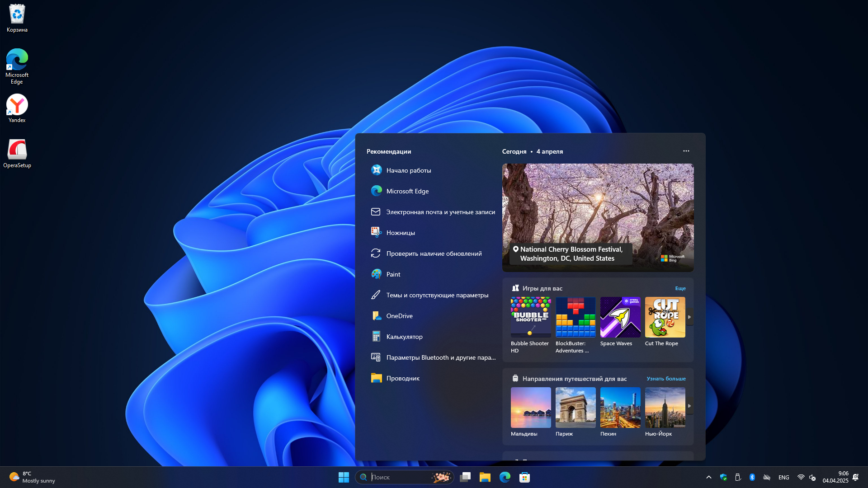This screenshot has height=488, width=868.
Task: Open Windows Security tray icon
Action: coord(723,477)
